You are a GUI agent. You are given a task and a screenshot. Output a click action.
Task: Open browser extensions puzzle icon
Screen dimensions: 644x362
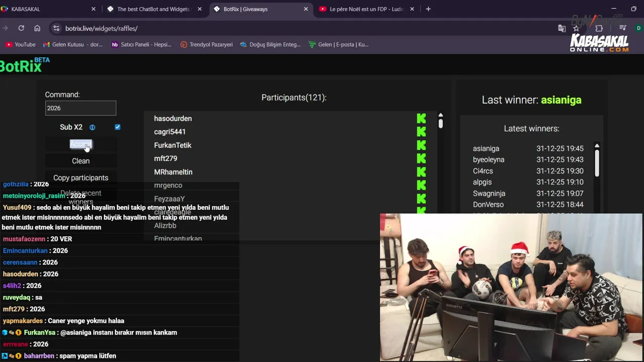click(x=599, y=28)
